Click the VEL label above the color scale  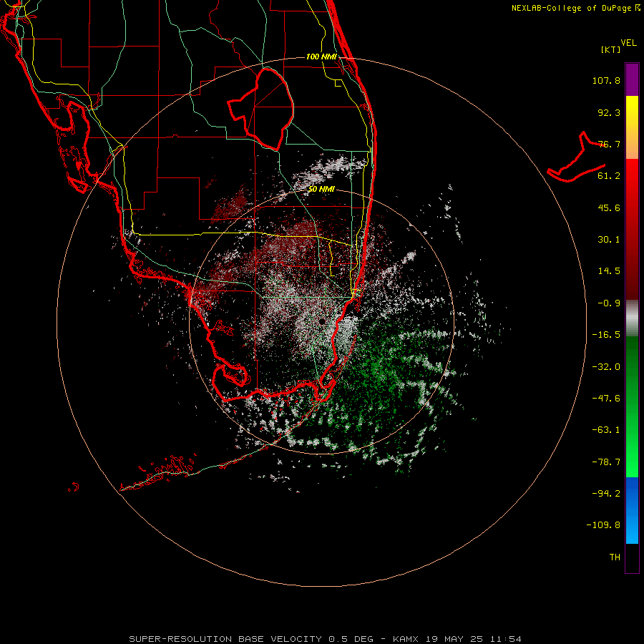coord(629,43)
